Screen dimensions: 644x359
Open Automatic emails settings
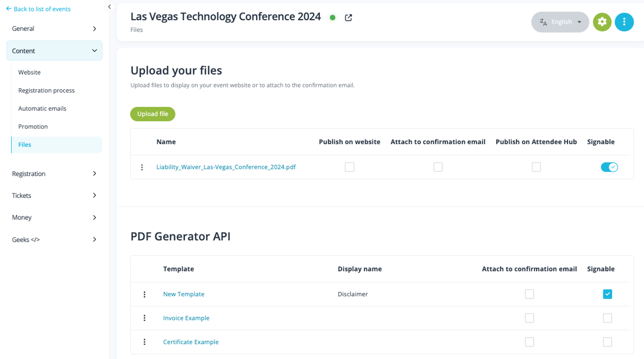pos(42,108)
